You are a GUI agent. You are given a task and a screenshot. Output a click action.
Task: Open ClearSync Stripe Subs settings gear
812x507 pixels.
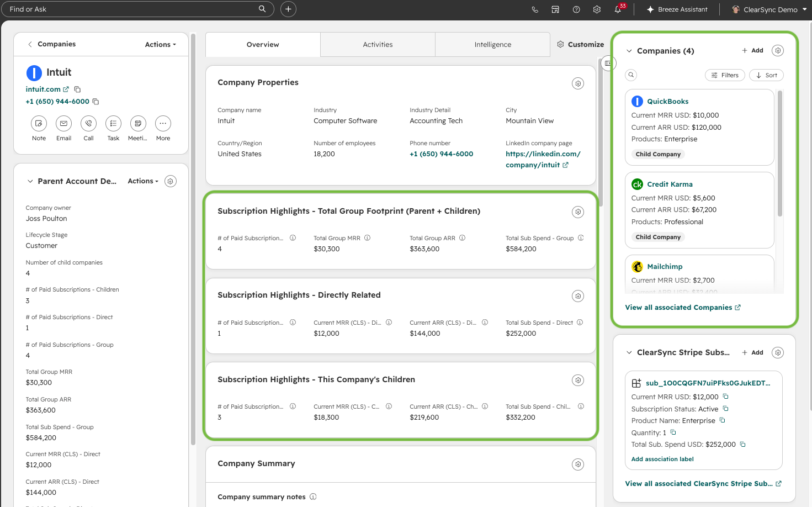coord(778,352)
